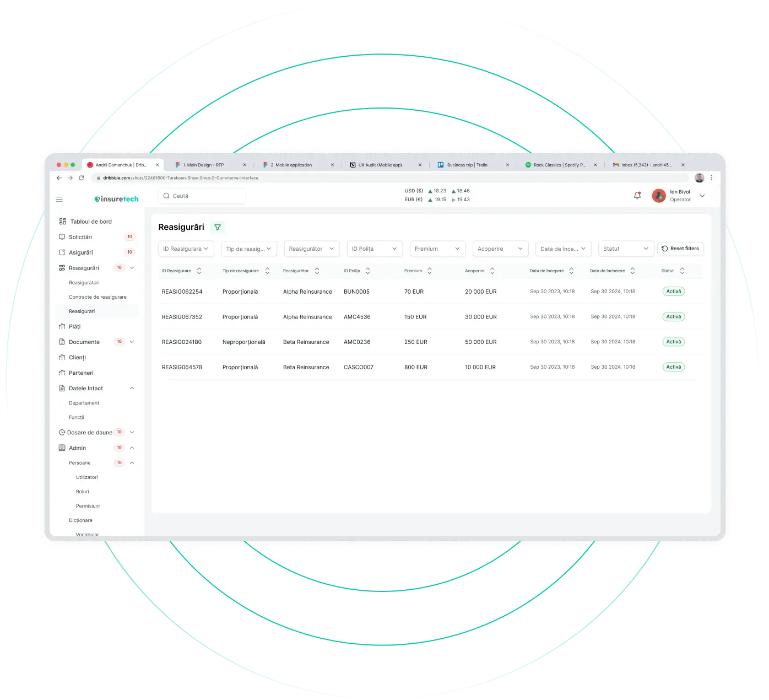Toggle the hamburger menu in the sidebar
Screen dimensions: 769x700
[59, 199]
